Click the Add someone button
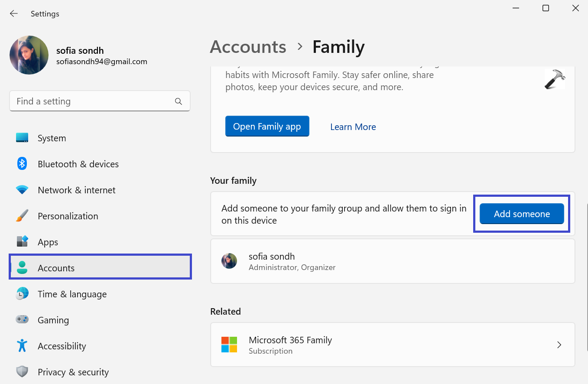 coord(522,214)
